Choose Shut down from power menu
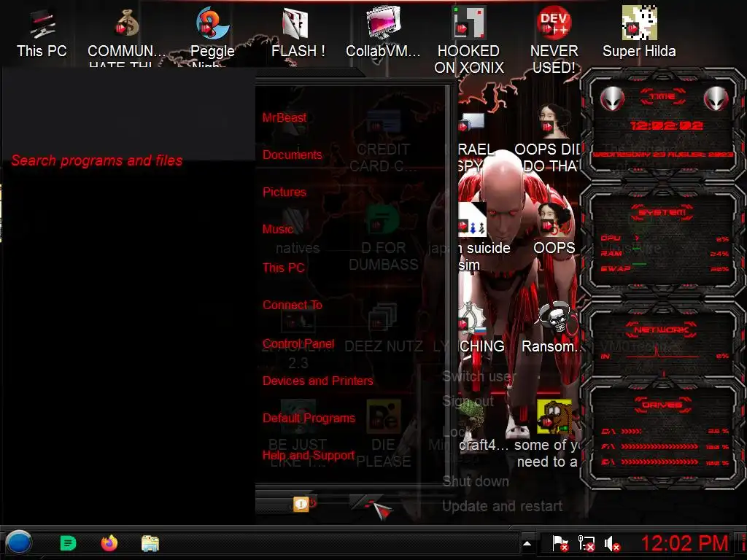Screen dimensions: 747x560 (476, 481)
